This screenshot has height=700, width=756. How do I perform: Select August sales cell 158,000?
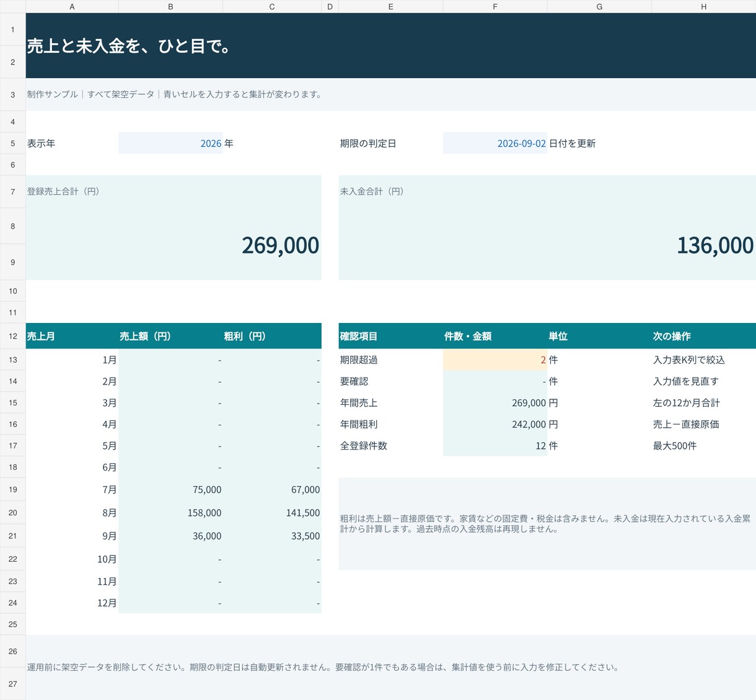[x=170, y=513]
